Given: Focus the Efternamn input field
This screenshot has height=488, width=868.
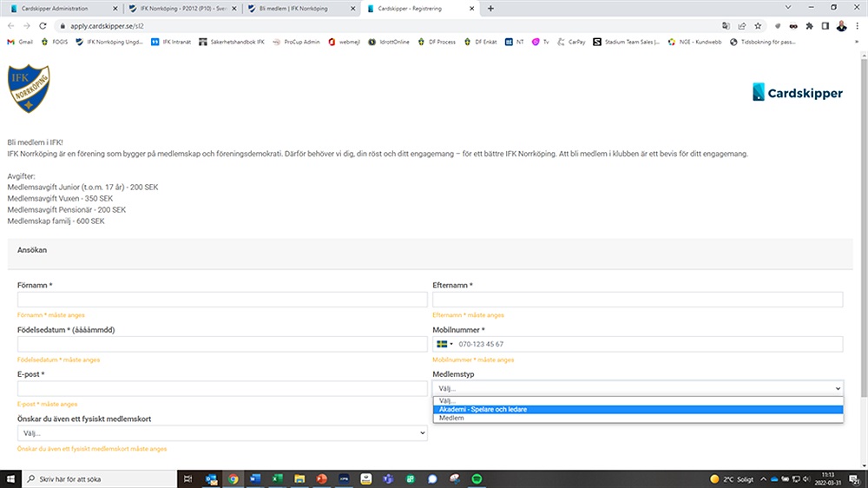Looking at the screenshot, I should pos(637,300).
